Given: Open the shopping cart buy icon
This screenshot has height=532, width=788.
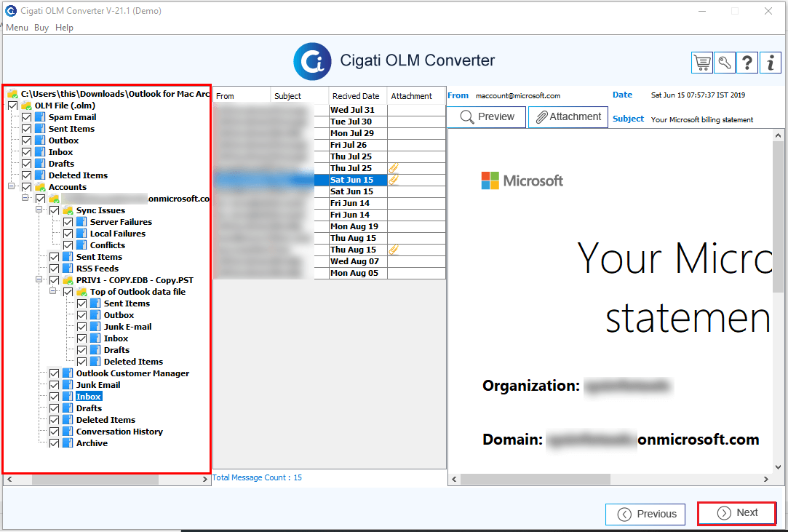Looking at the screenshot, I should click(702, 63).
